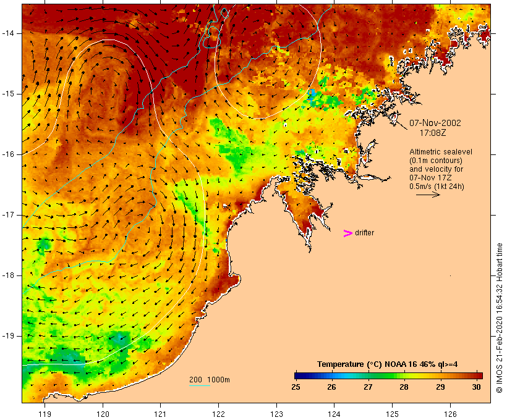Click the '0.5m/s (1kt 24h)' scale text

pos(437,187)
